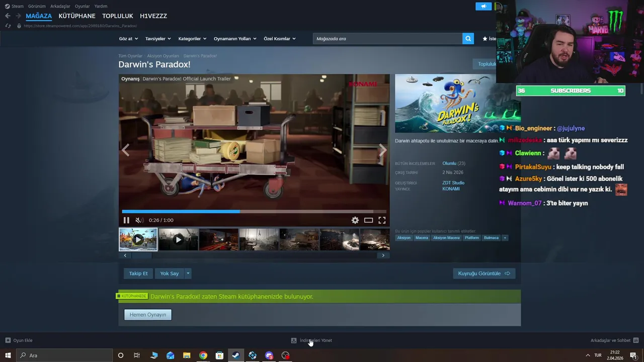Click the Hemen Oynayın button
Viewport: 644px width, 362px height.
pyautogui.click(x=148, y=315)
